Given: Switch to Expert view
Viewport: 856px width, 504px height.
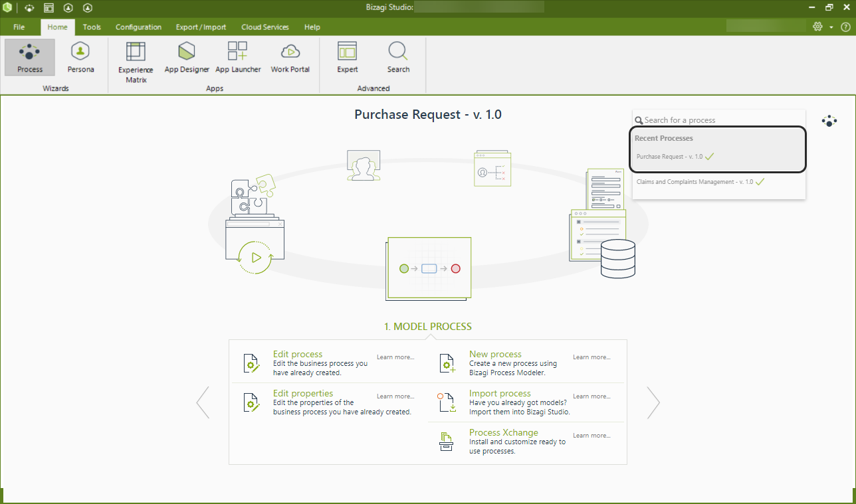Looking at the screenshot, I should coord(347,58).
